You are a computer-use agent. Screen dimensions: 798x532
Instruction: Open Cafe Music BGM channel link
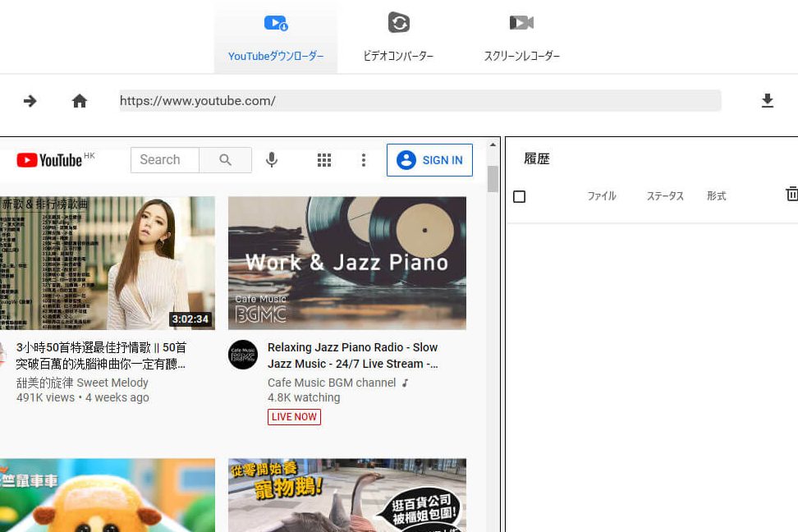pyautogui.click(x=332, y=383)
